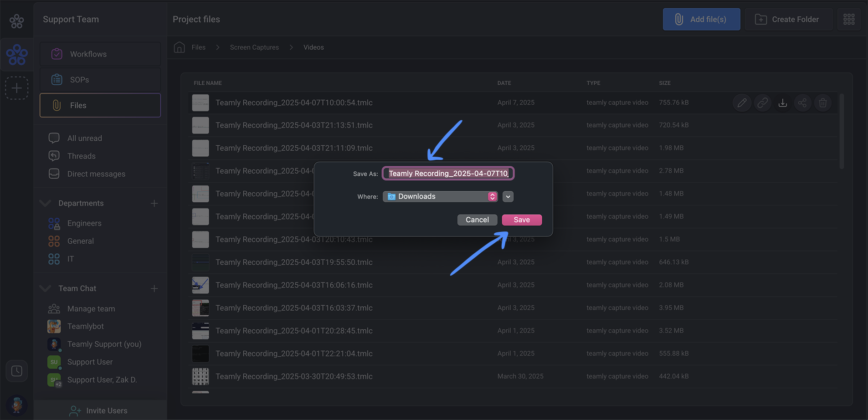The height and width of the screenshot is (420, 868).
Task: Open Workflows section
Action: coord(100,54)
